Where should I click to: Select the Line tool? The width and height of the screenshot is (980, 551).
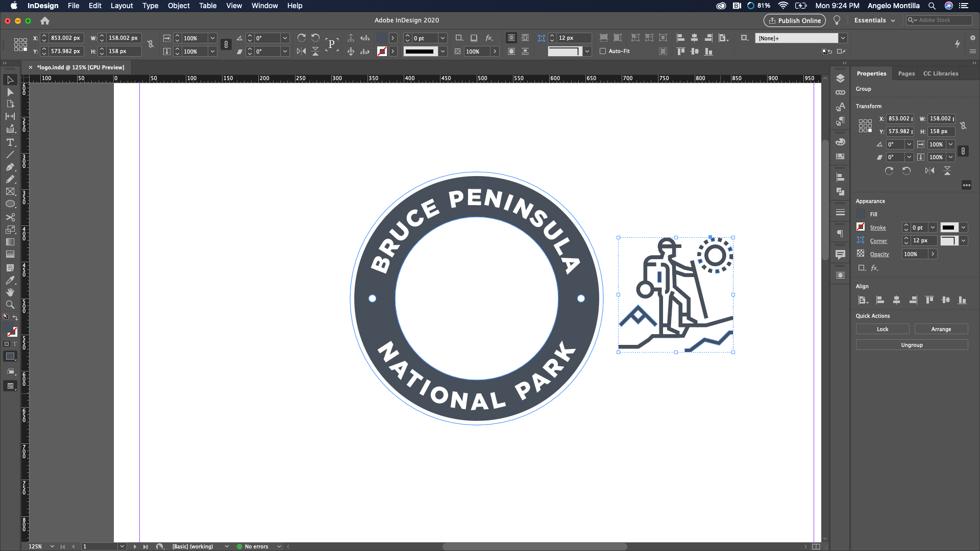10,155
